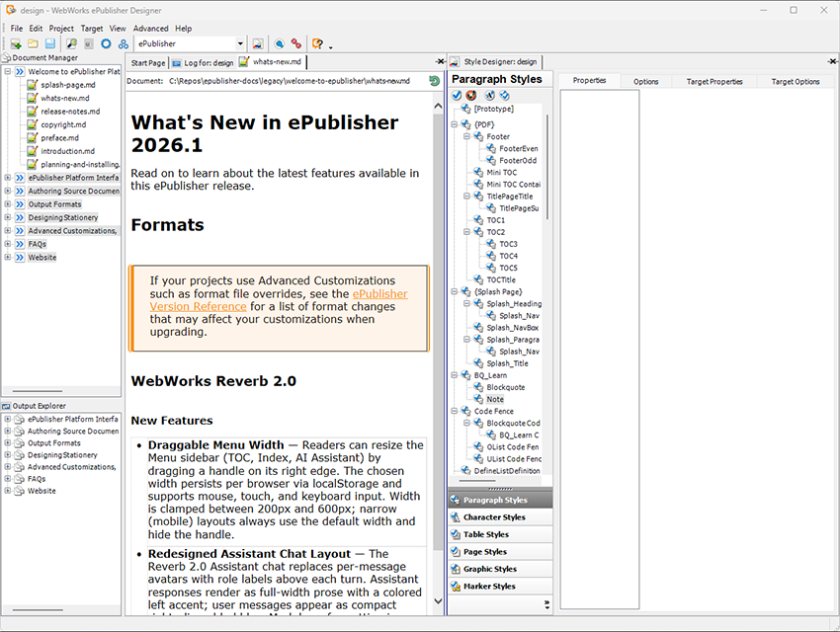Image resolution: width=840 pixels, height=632 pixels.
Task: Select release-notes.md in Document Manager
Action: pos(70,112)
